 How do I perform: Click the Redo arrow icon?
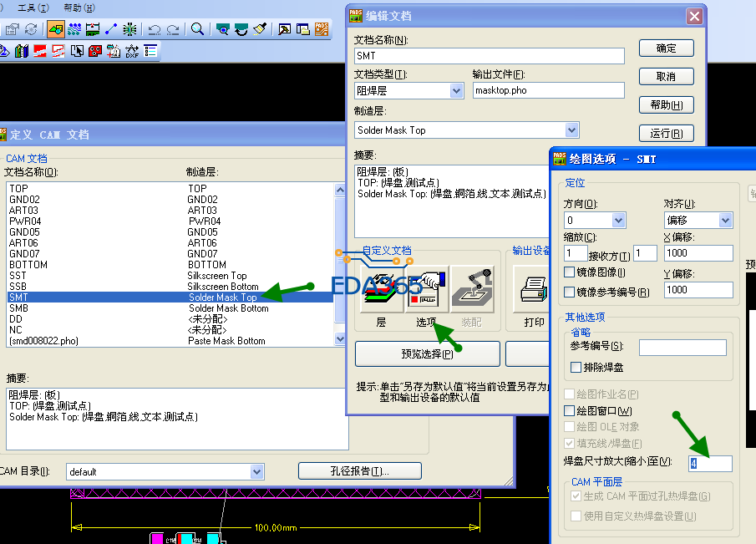(173, 30)
